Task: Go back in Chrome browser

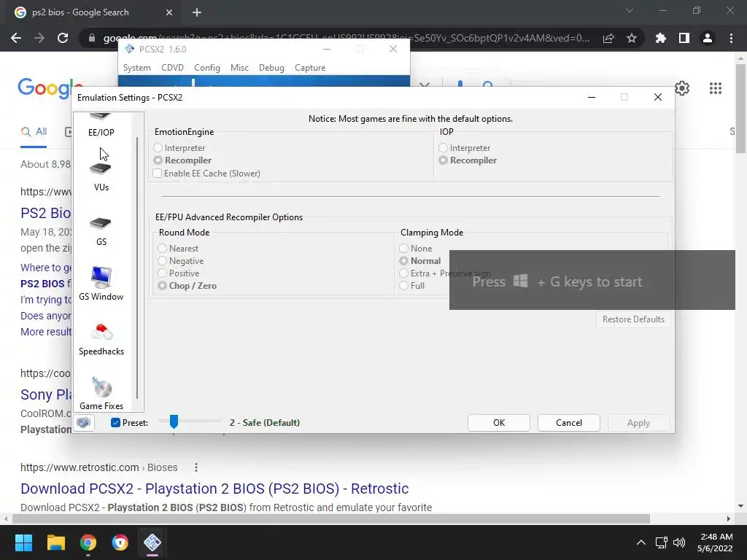Action: 16,38
